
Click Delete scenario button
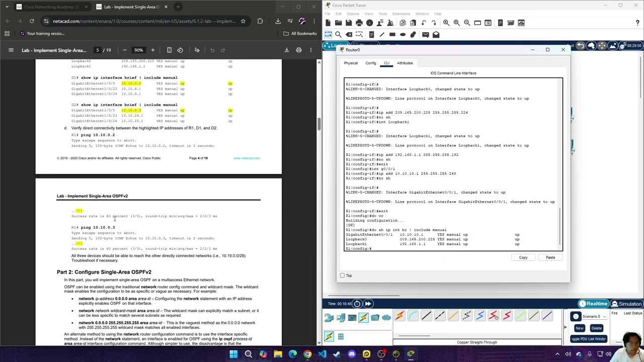[x=596, y=328]
